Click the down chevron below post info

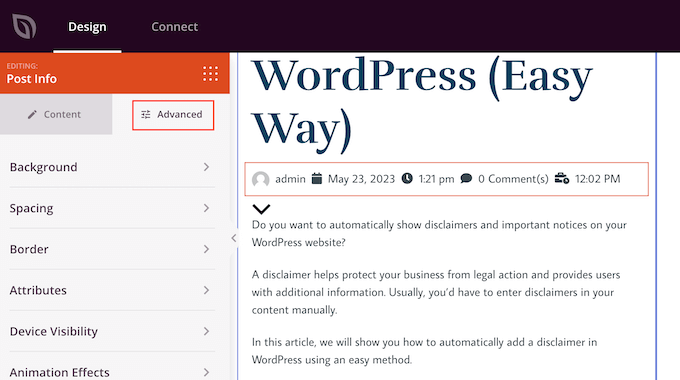261,209
